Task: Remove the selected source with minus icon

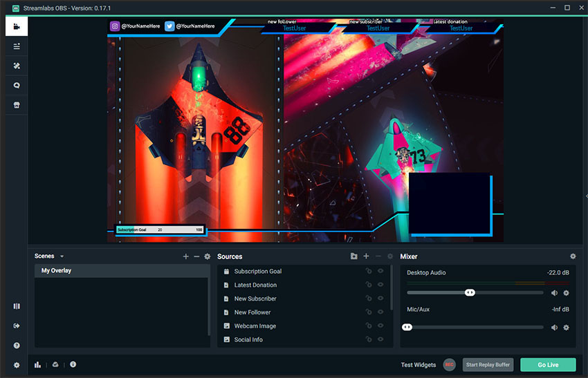Action: pyautogui.click(x=378, y=256)
